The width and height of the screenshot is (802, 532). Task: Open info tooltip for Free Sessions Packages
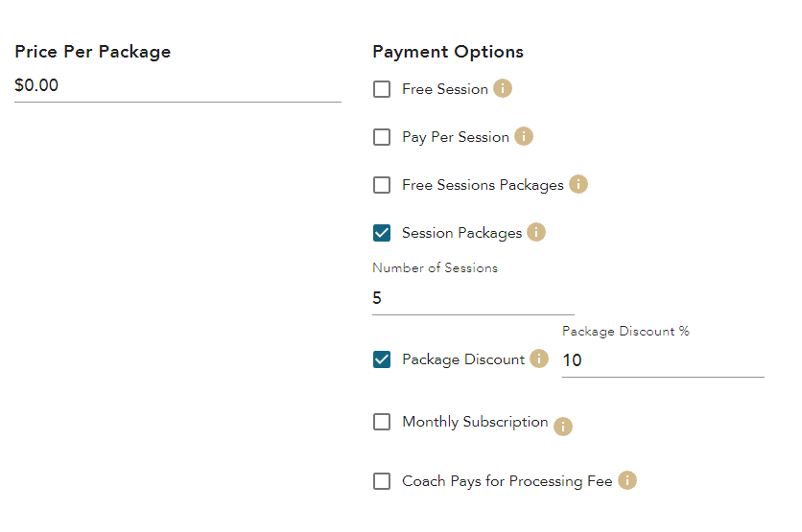coord(578,184)
